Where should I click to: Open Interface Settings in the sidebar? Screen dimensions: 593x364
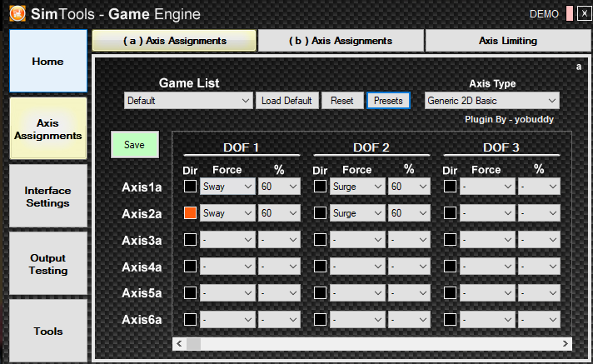[48, 197]
